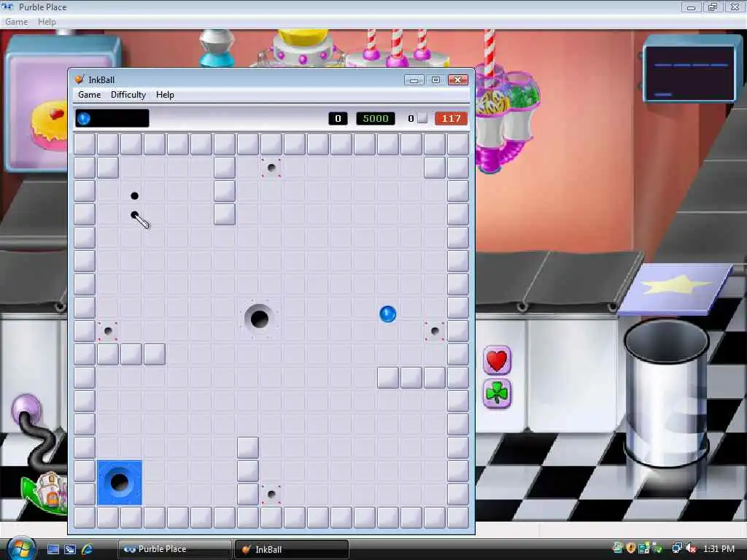Image resolution: width=747 pixels, height=560 pixels.
Task: Switch to Purble Place taskbar button
Action: coord(174,549)
